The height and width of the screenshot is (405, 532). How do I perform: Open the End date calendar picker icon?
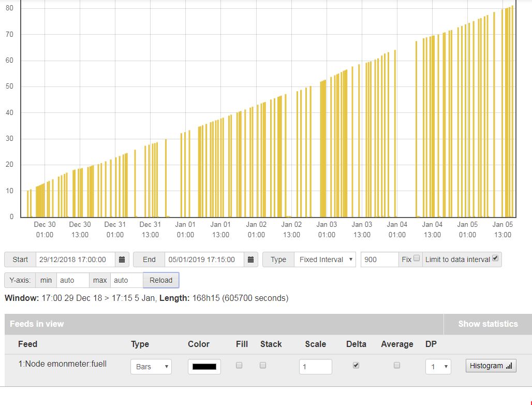coord(250,259)
